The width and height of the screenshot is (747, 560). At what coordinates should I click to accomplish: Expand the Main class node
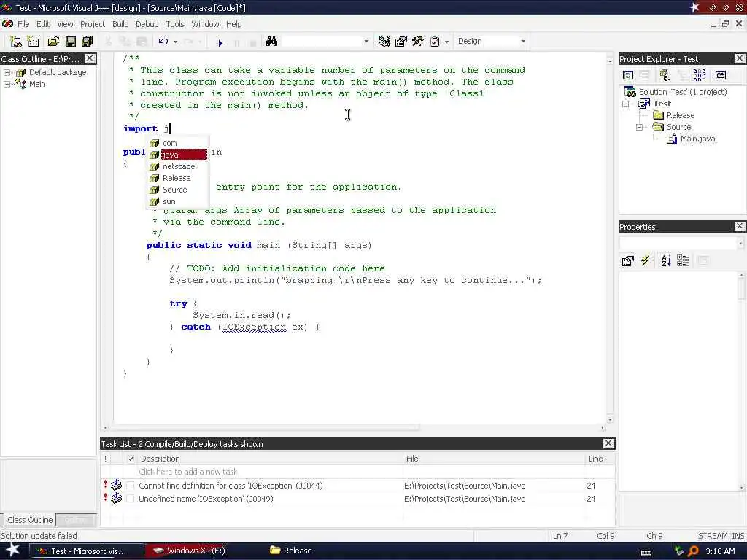coord(7,84)
